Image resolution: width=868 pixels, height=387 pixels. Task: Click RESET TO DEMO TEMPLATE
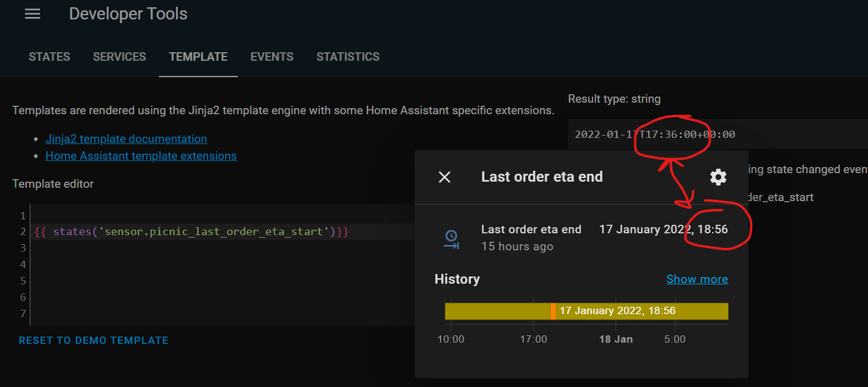pos(93,340)
